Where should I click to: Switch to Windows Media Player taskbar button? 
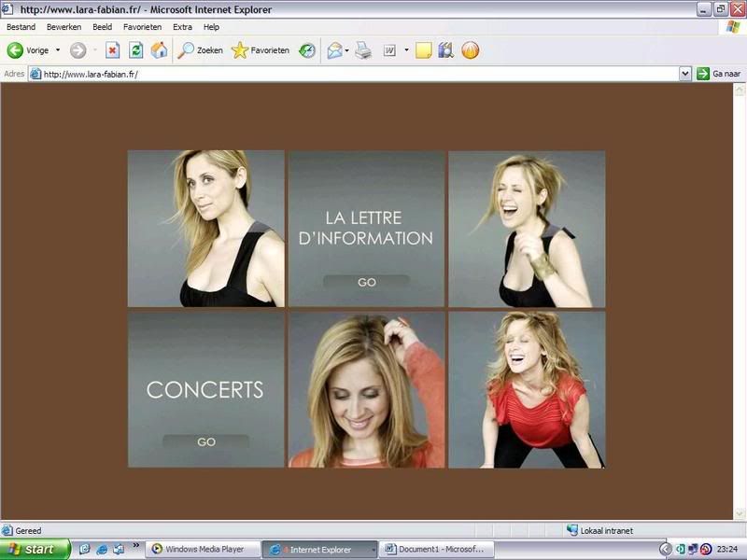pos(202,549)
